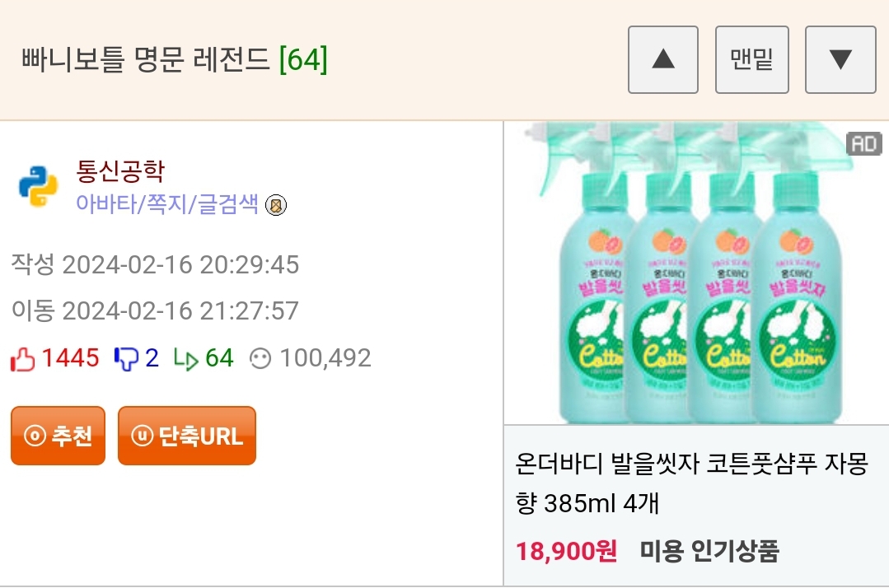Click the 미용 인기상품 category label
889x588 pixels.
pyautogui.click(x=709, y=550)
